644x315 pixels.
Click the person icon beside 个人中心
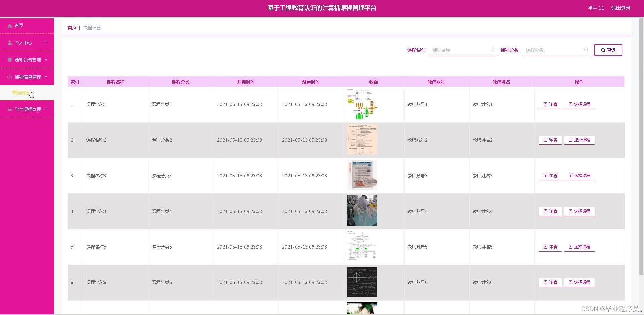[x=10, y=43]
